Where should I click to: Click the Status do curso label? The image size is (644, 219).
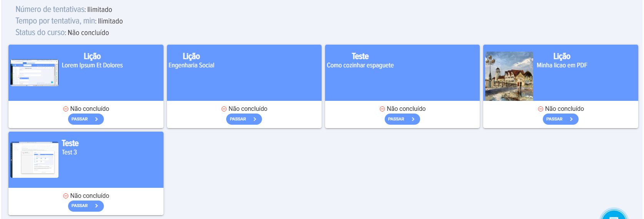[x=40, y=33]
